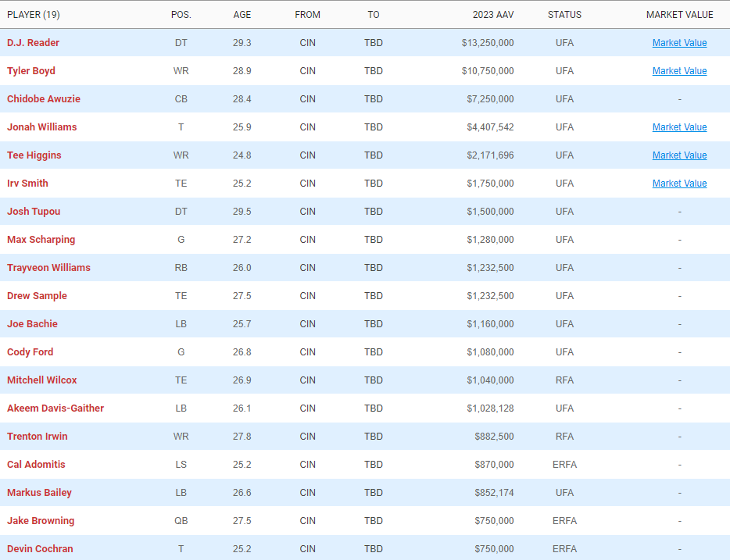This screenshot has height=560, width=730.
Task: Select UFA status in Markus Bailey row
Action: pos(564,493)
